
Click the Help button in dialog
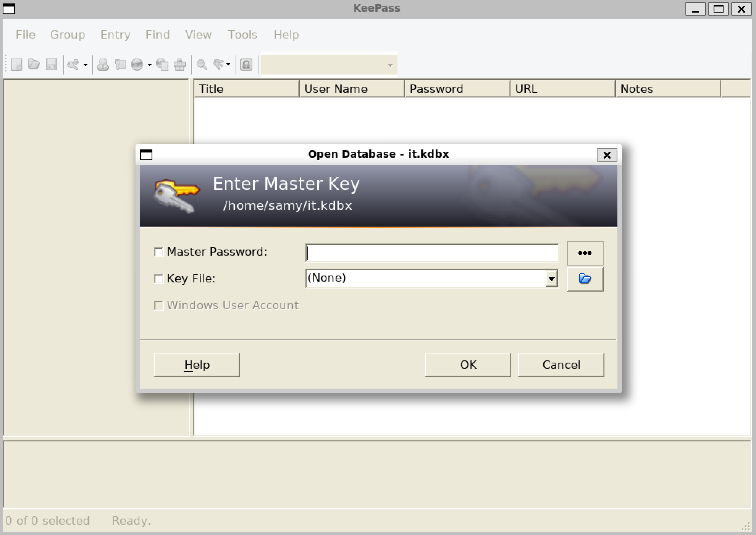pyautogui.click(x=197, y=365)
